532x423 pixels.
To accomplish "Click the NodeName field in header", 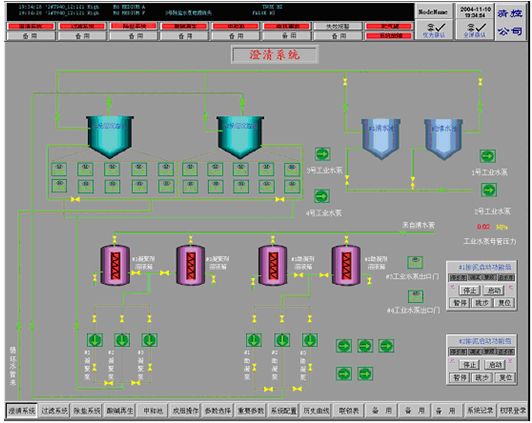I will [x=434, y=12].
